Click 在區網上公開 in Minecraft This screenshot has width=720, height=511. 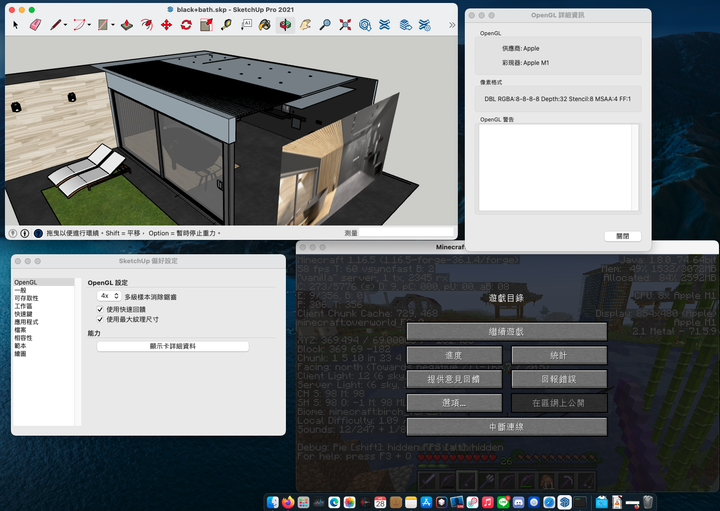click(x=559, y=403)
